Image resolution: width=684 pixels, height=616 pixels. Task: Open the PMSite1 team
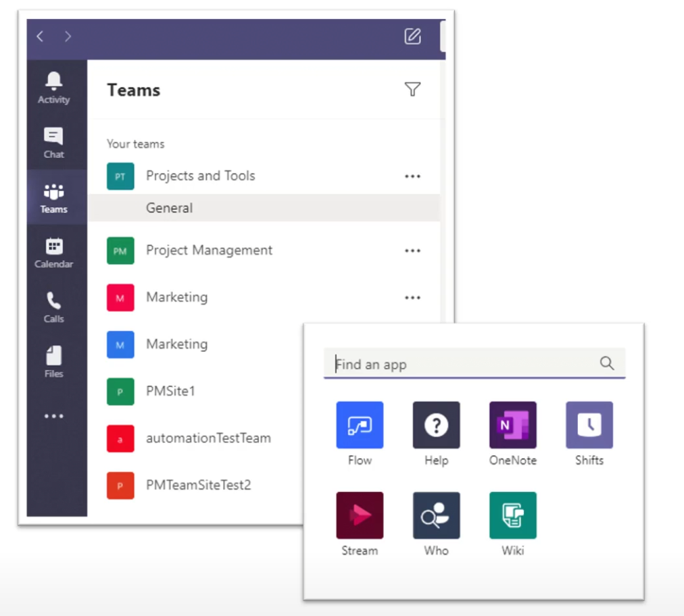pyautogui.click(x=170, y=391)
